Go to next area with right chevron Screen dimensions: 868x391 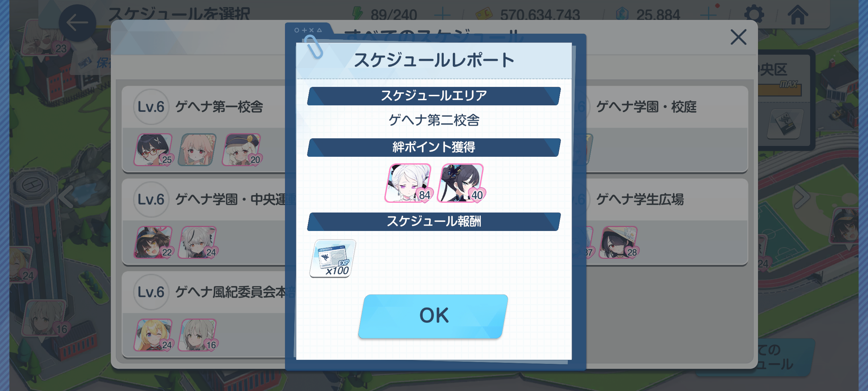coord(801,198)
